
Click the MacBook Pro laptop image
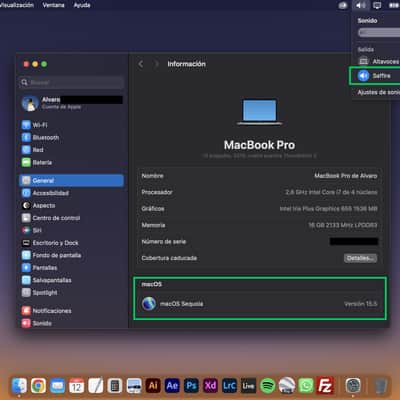pyautogui.click(x=260, y=112)
